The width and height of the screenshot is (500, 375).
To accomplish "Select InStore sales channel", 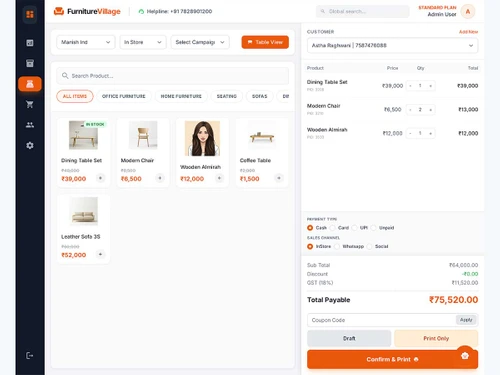I will 310,246.
